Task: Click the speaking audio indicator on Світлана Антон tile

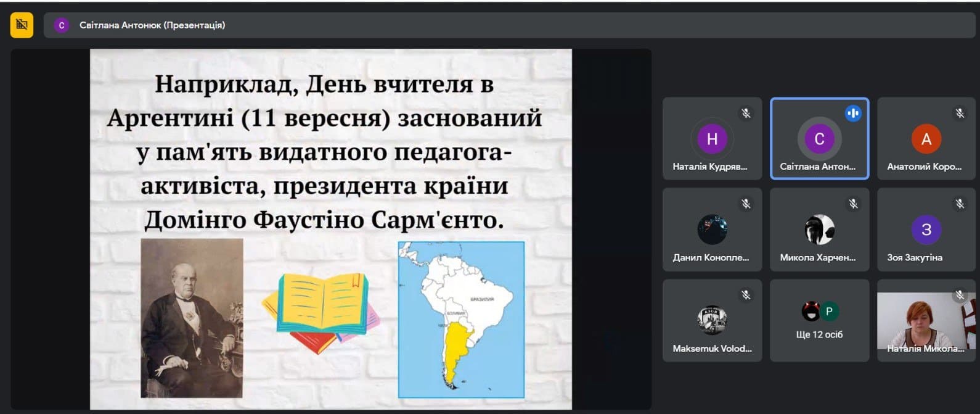Action: 853,113
